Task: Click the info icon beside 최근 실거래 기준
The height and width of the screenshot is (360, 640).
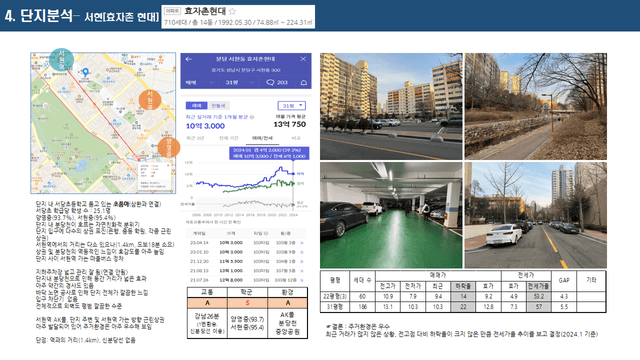Action: coord(252,117)
